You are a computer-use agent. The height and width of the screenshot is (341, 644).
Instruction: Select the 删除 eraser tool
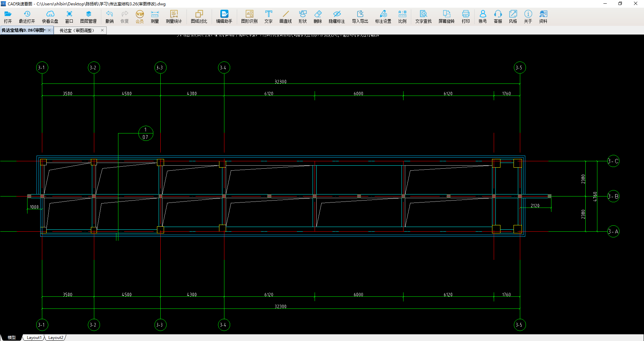tap(318, 16)
